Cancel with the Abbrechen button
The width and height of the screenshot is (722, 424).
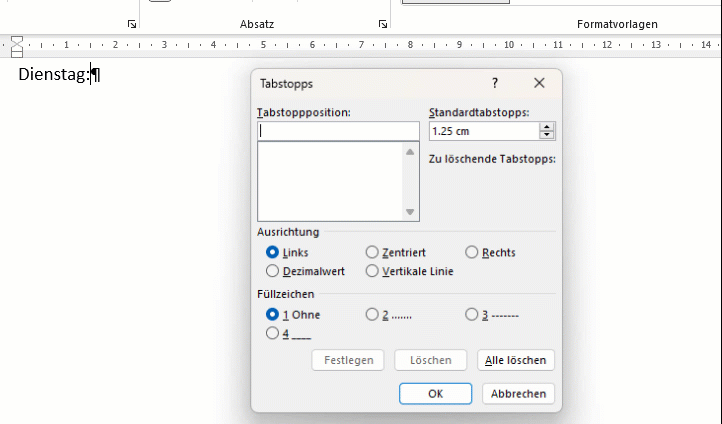pyautogui.click(x=518, y=394)
